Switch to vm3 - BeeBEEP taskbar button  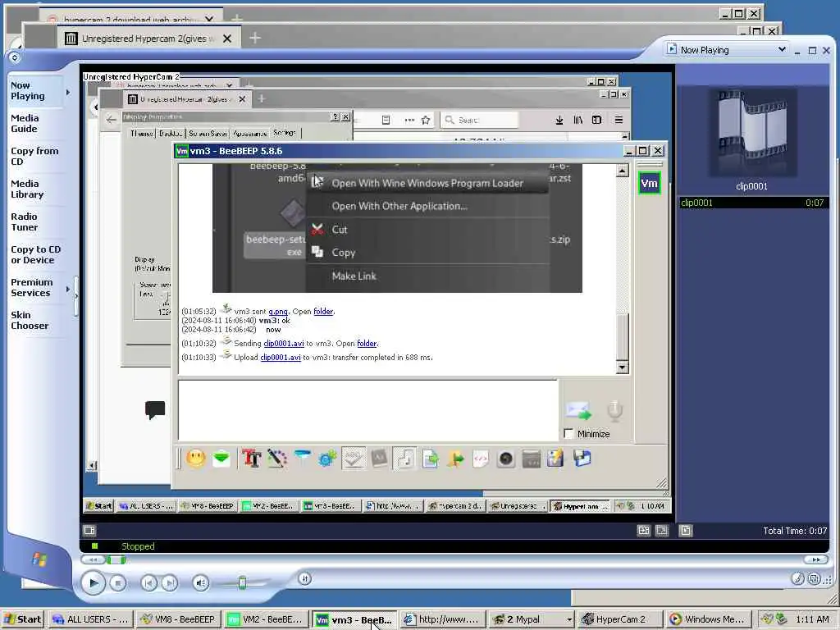coord(354,619)
